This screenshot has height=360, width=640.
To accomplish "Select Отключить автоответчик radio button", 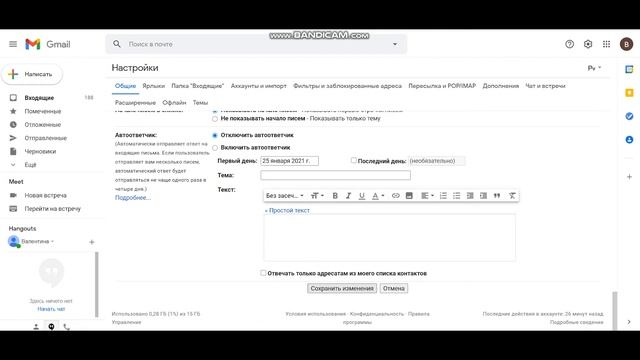I will click(x=215, y=135).
